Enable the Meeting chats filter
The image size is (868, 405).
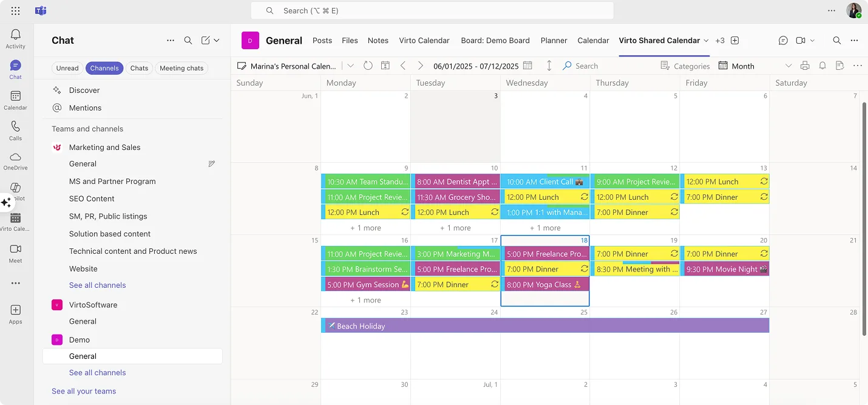coord(181,68)
